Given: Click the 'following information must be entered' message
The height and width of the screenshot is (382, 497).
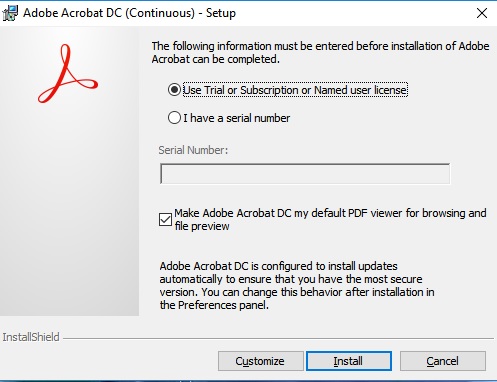Looking at the screenshot, I should coord(320,52).
